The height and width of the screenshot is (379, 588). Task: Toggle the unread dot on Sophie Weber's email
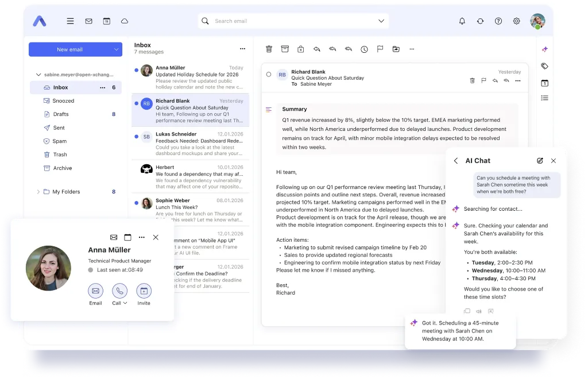(136, 203)
